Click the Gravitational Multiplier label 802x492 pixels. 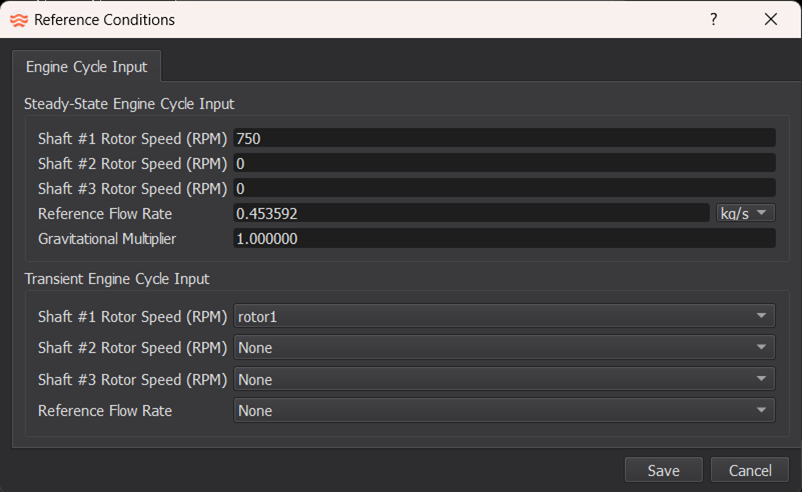point(121,239)
